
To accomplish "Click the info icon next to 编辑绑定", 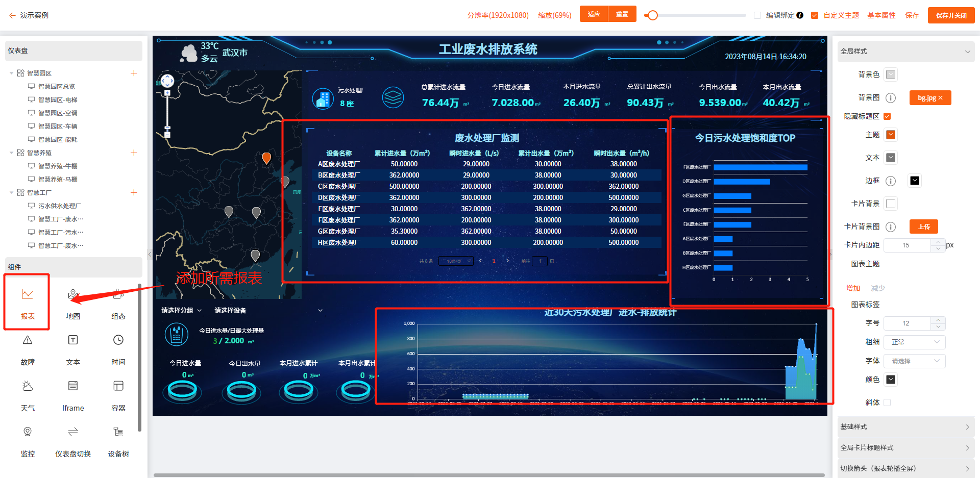I will 800,15.
